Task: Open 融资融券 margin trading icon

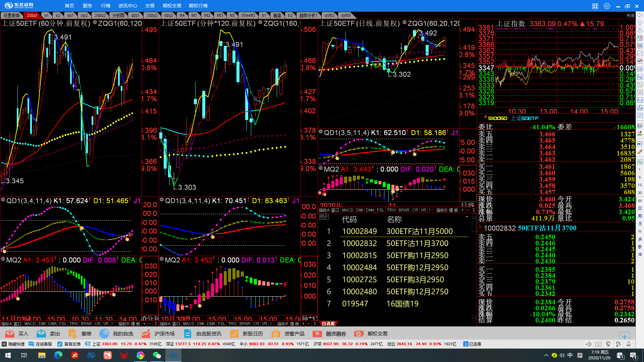Action: click(x=317, y=334)
